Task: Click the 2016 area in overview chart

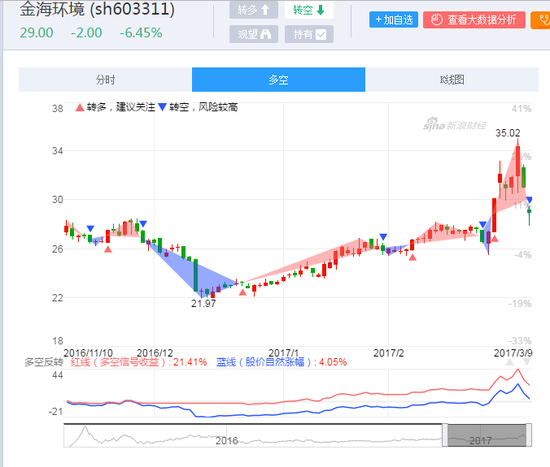Action: point(227,440)
